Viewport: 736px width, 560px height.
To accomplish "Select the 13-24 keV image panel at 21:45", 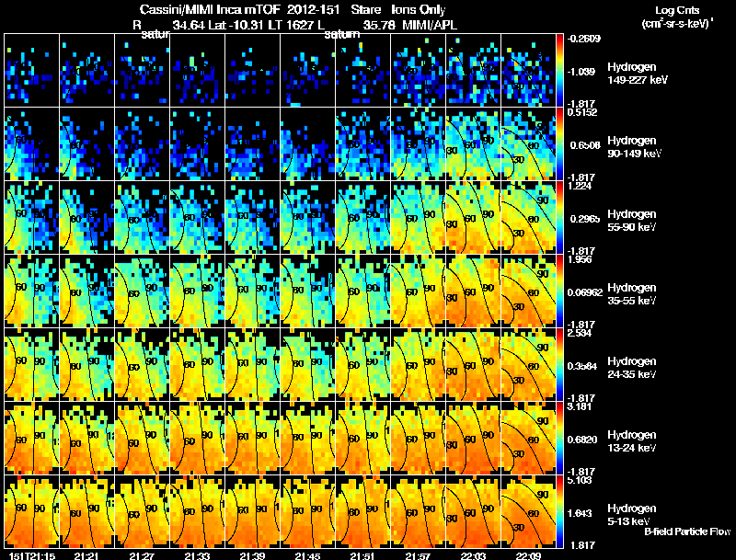I will coord(308,438).
